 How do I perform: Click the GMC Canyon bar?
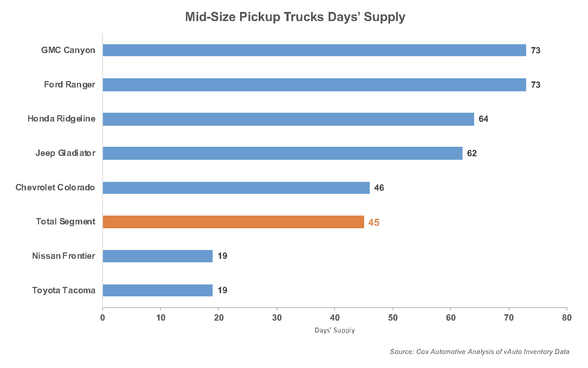[314, 50]
